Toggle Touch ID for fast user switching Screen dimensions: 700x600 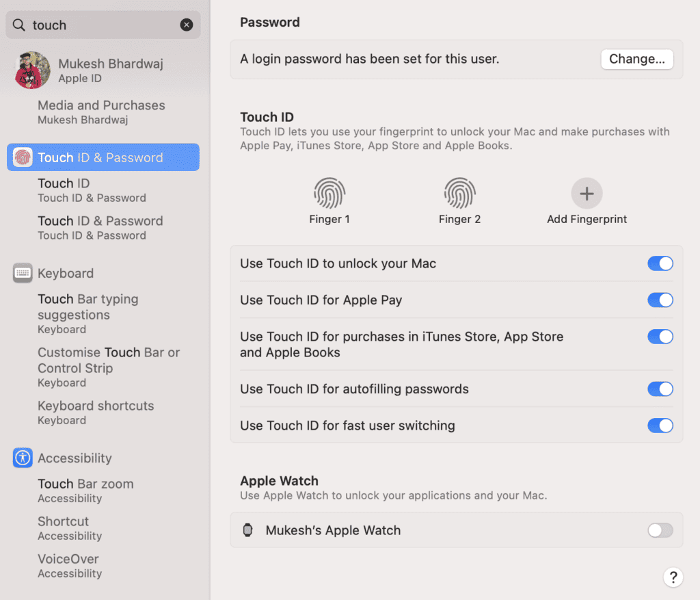(x=660, y=426)
